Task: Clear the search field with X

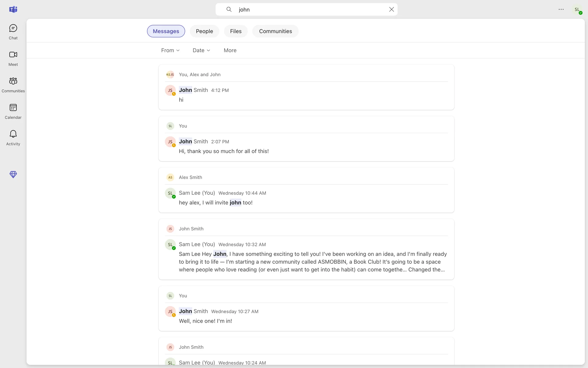Action: point(391,10)
